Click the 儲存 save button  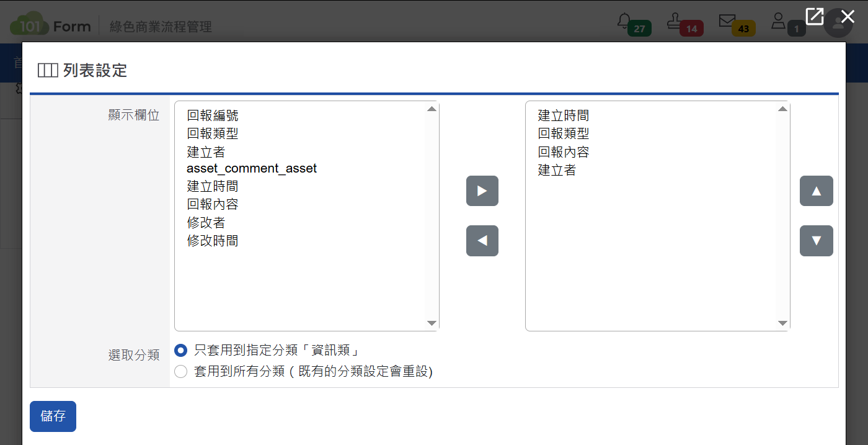(x=53, y=416)
